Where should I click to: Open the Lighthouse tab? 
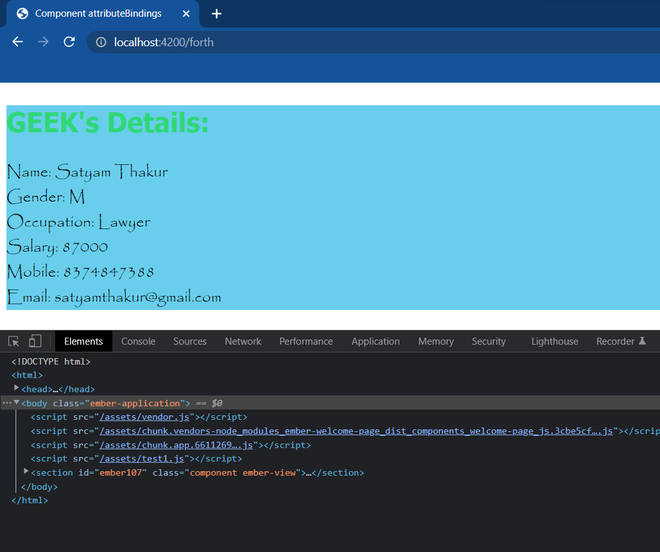[554, 341]
